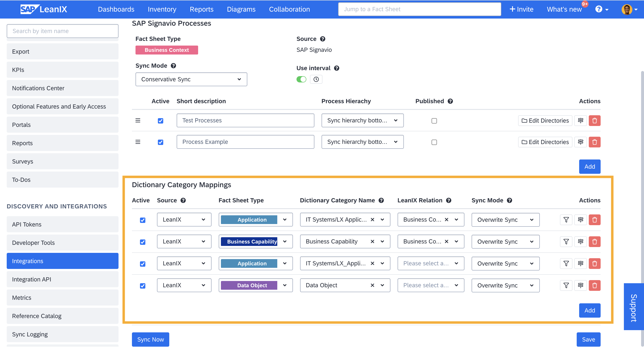Open the Conservative Sync mode dropdown

[191, 79]
